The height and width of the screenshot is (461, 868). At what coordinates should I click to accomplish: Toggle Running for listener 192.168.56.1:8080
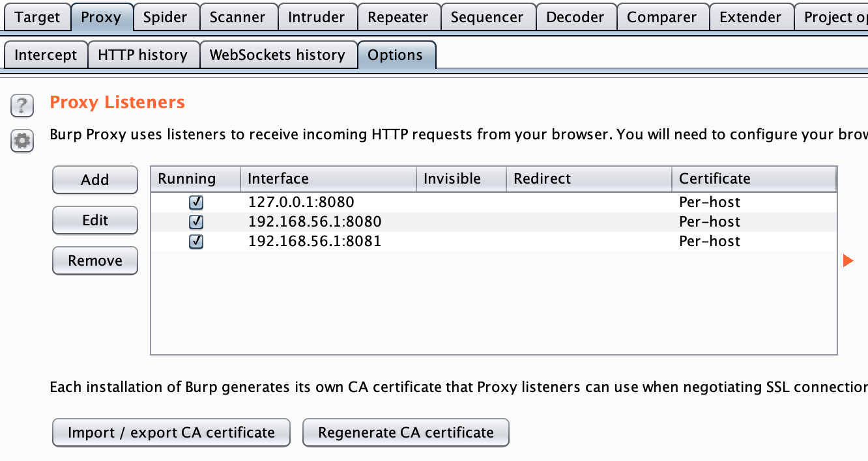(195, 221)
